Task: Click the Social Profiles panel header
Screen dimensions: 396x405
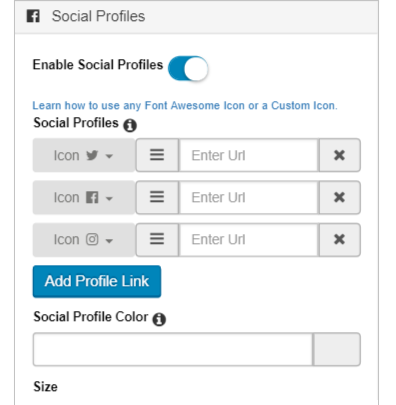Action: tap(196, 17)
